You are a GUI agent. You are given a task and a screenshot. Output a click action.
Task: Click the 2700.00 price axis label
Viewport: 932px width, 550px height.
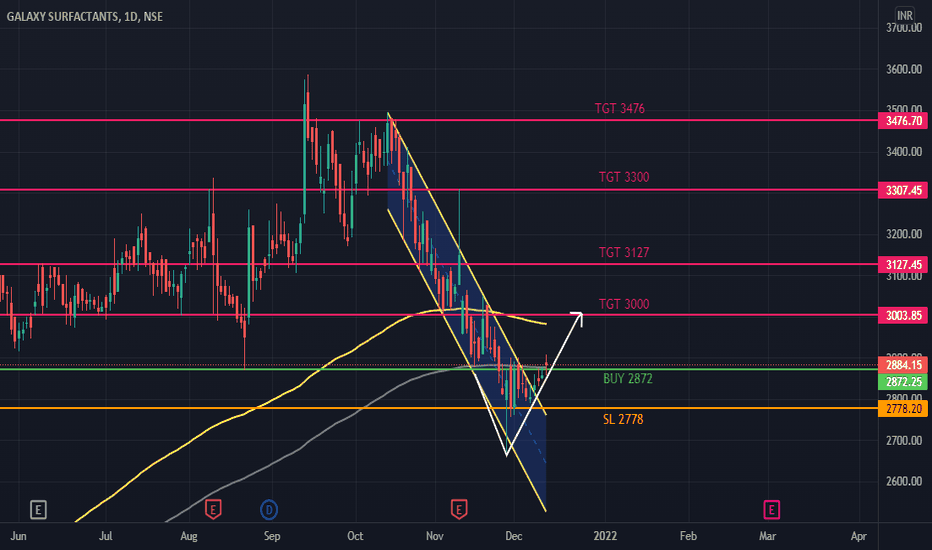pos(903,441)
